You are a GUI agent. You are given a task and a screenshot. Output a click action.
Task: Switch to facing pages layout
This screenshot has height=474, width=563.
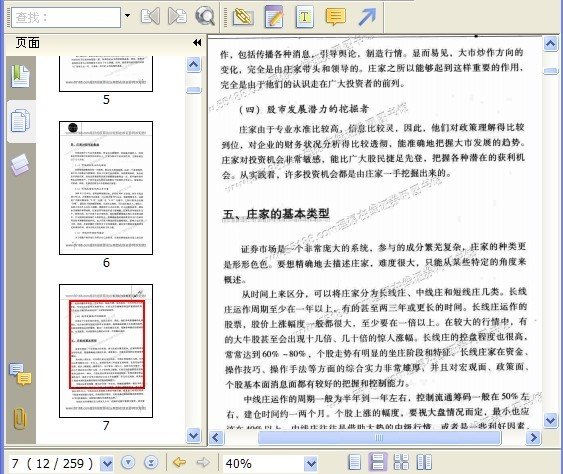(424, 462)
